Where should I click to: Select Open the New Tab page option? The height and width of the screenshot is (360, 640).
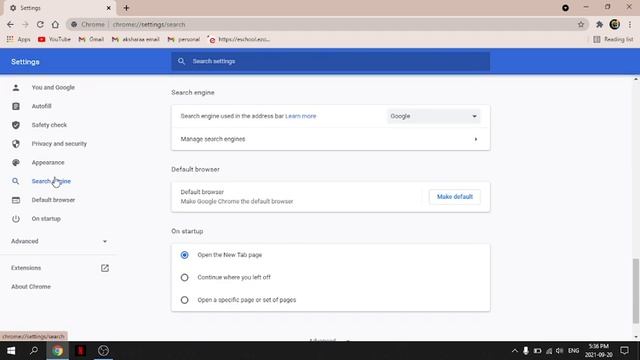coord(184,255)
